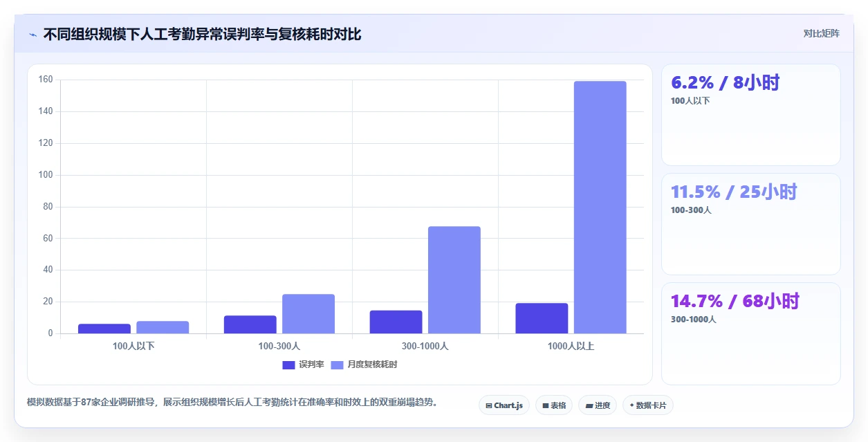Click the 100人以下 x-axis label

[133, 346]
